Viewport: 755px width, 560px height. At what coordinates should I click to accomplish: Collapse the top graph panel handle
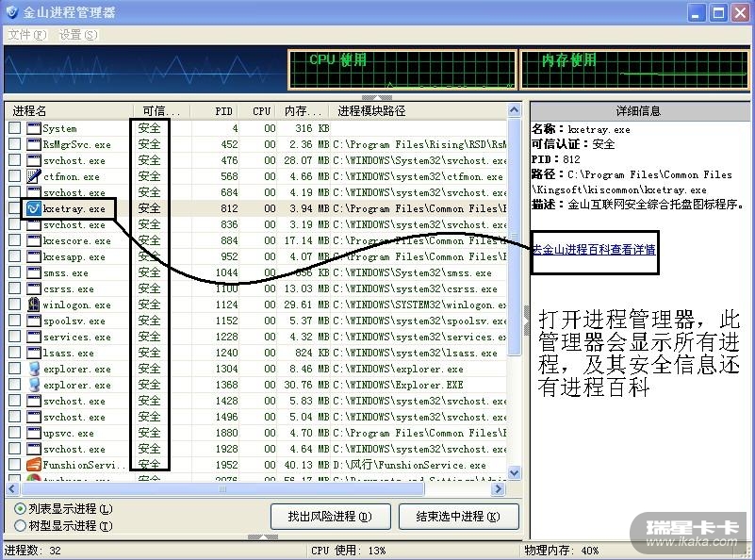coord(376,97)
